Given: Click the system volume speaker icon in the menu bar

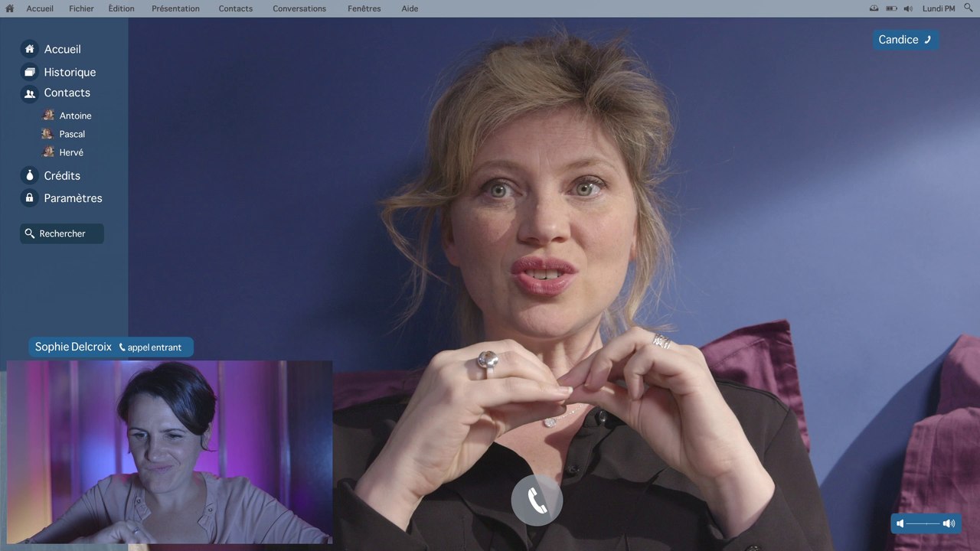Looking at the screenshot, I should pyautogui.click(x=908, y=8).
